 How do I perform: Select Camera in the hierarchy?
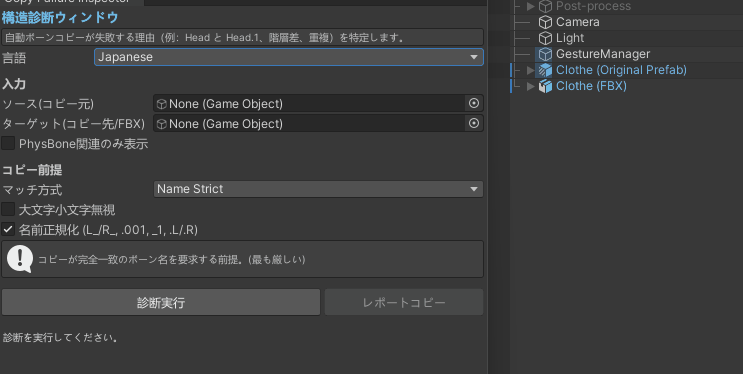coord(578,22)
